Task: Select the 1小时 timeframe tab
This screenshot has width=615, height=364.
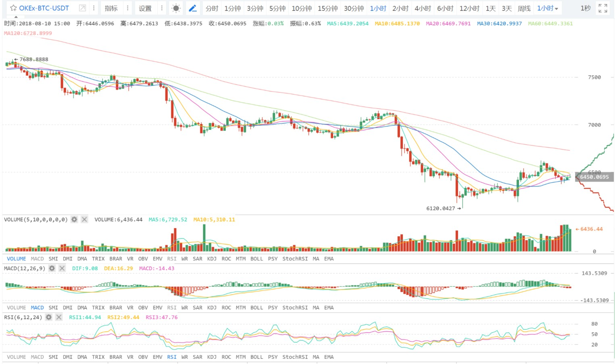Action: [378, 8]
